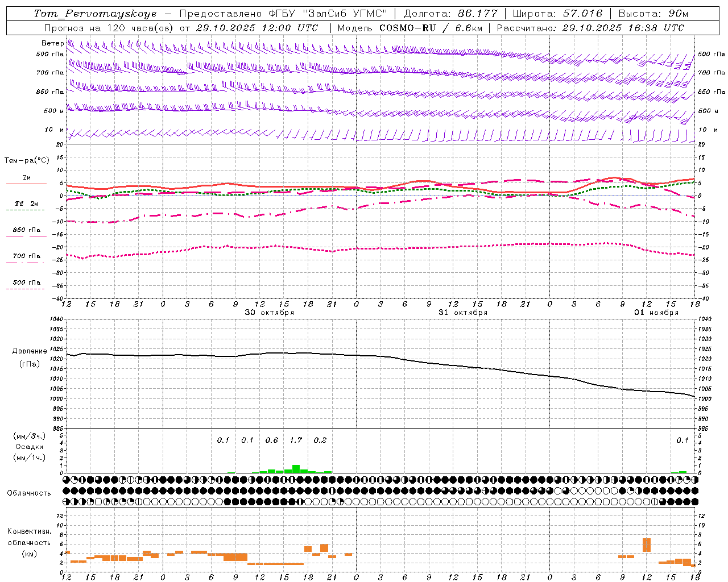
Task: Click the '500 гПа' legend entry in temperature panel
Action: [x=27, y=282]
